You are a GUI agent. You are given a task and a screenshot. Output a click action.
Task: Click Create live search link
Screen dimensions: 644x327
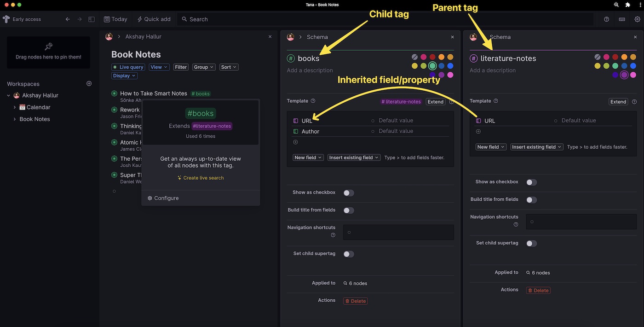coord(201,178)
